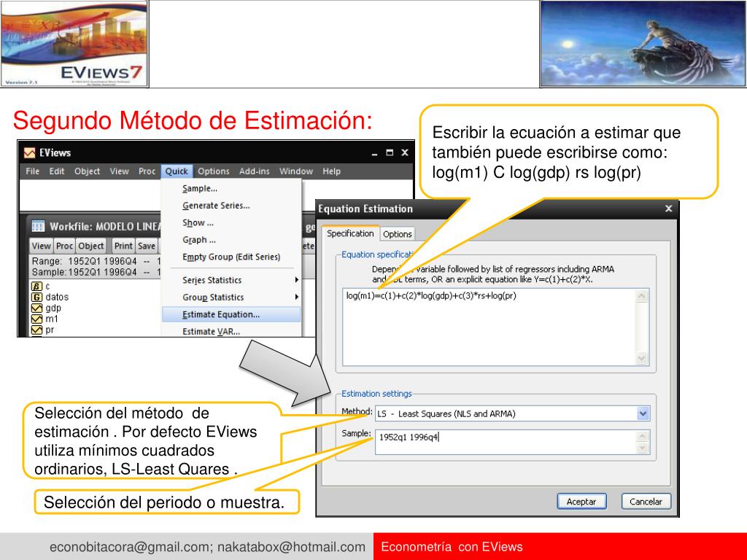Click equation box scrollbar up arrow
Viewport: 747px width, 560px height.
(642, 296)
